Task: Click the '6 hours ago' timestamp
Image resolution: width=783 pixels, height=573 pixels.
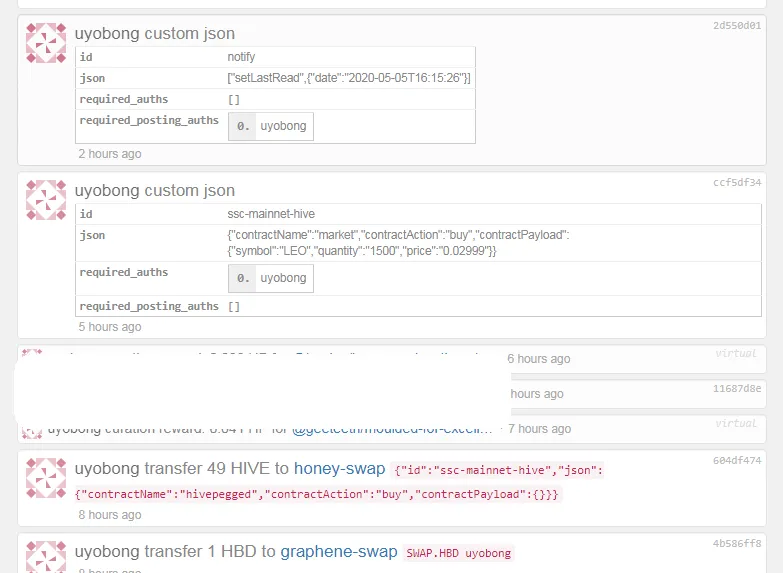Action: pyautogui.click(x=539, y=359)
